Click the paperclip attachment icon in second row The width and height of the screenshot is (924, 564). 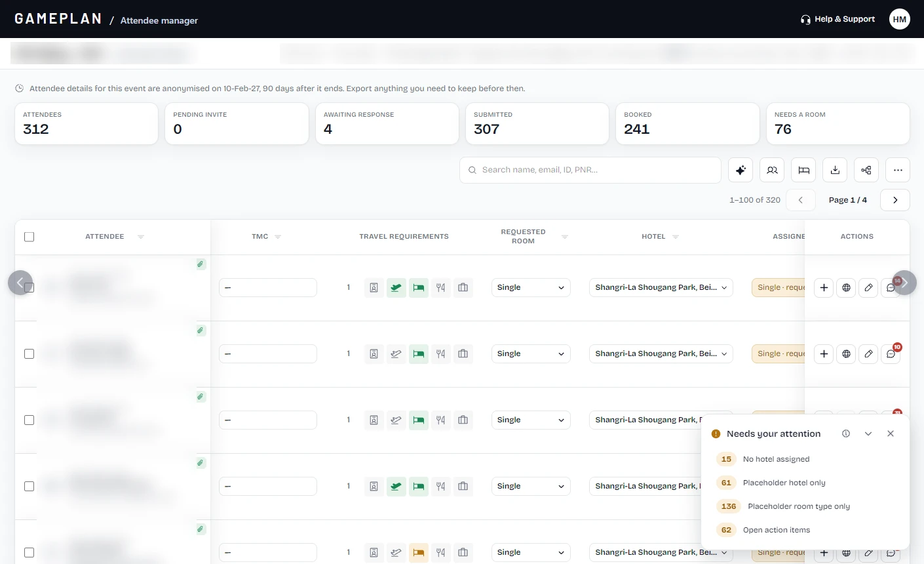[201, 331]
